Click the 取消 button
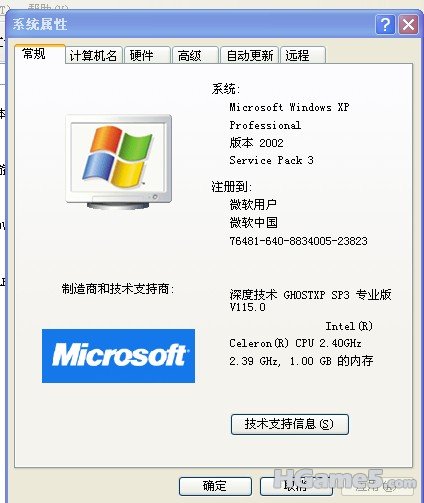Viewport: 424px width, 503px height. point(296,486)
